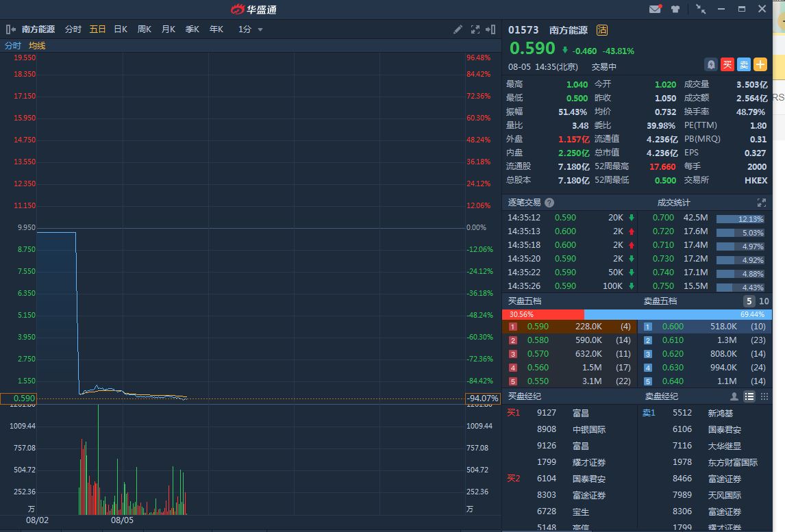Viewport: 785px width, 532px height.
Task: Click the 沽 short-sell badge icon
Action: [x=602, y=30]
